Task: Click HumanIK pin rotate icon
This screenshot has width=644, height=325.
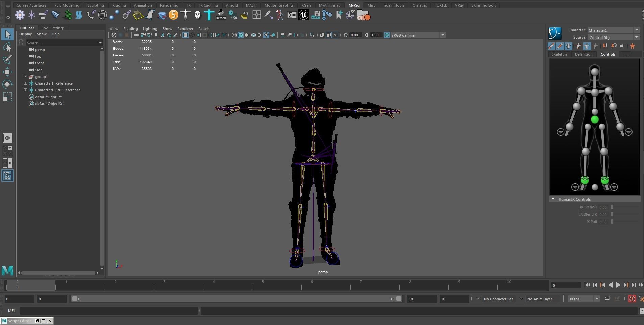Action: point(614,46)
